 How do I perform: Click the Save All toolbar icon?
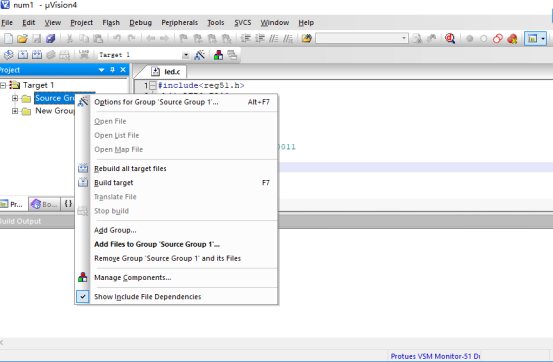[x=51, y=38]
